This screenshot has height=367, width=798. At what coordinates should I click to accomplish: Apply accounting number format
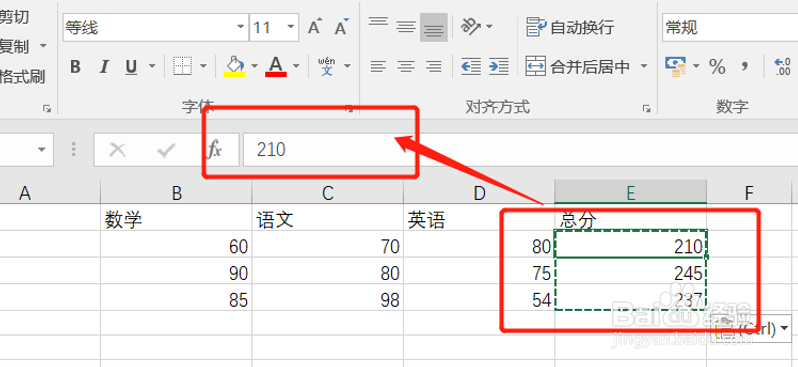coord(675,66)
